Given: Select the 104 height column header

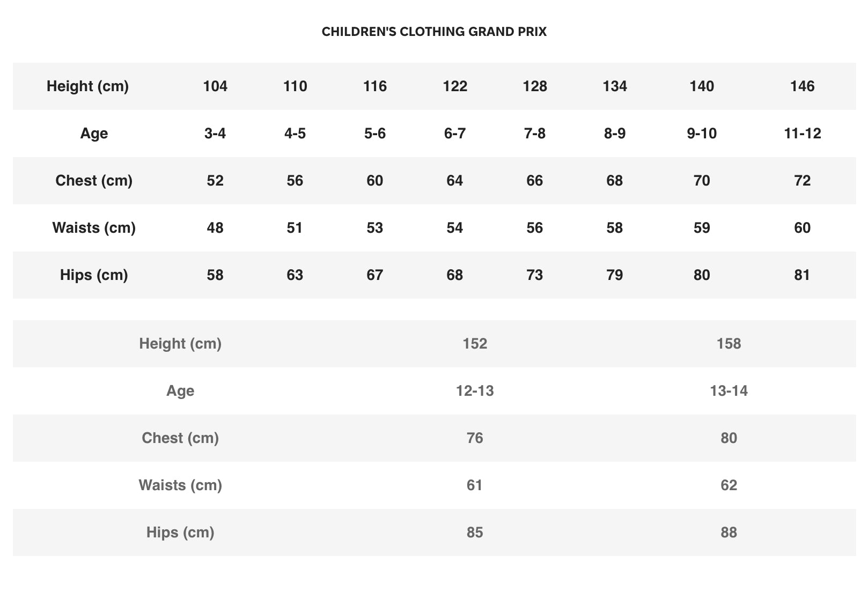Looking at the screenshot, I should click(x=215, y=86).
